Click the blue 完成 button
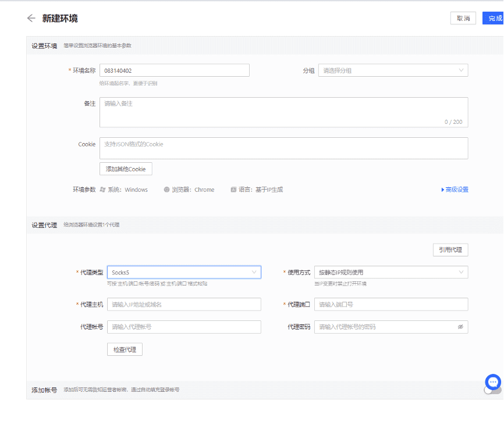 pyautogui.click(x=495, y=18)
